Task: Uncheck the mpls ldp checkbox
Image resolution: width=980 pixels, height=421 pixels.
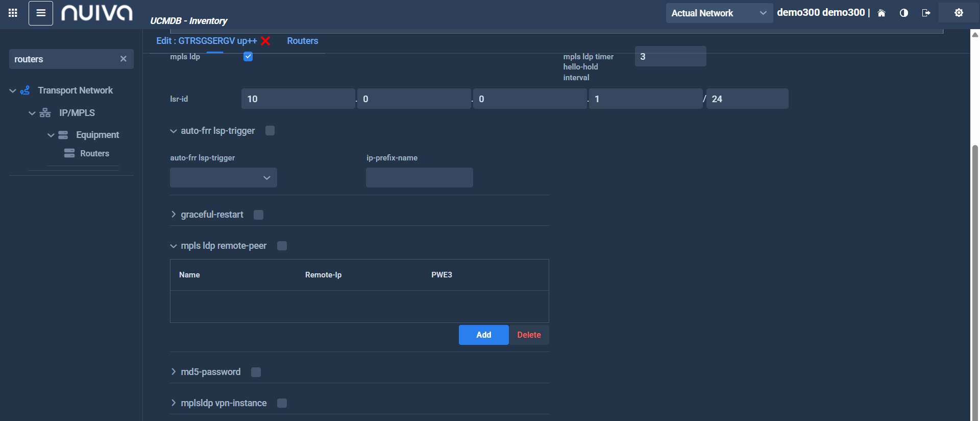Action: click(248, 57)
